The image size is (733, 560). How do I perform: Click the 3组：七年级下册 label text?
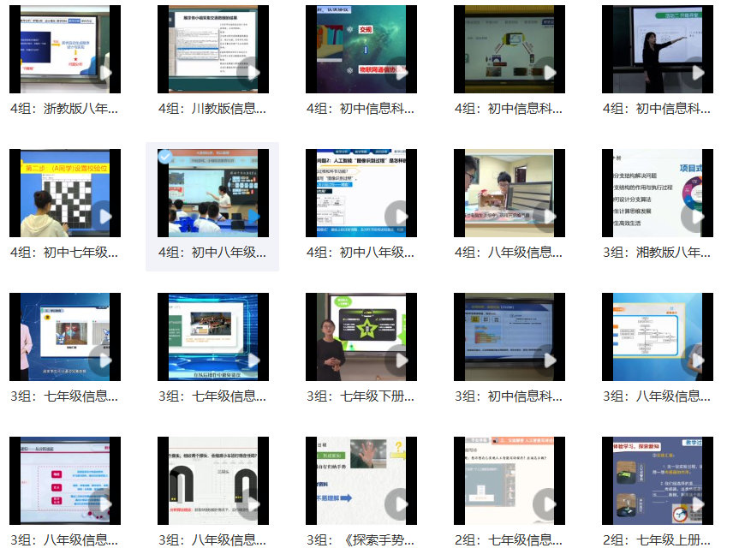pyautogui.click(x=361, y=396)
